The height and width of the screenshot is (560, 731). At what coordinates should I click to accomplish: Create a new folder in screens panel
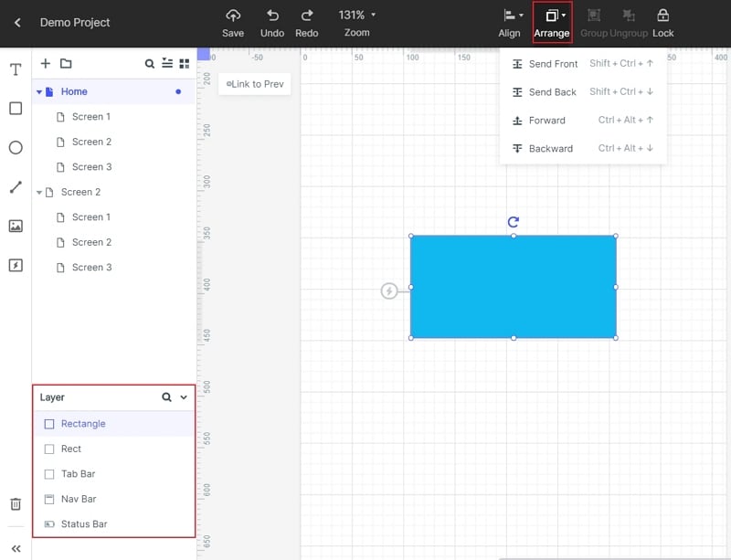point(66,63)
